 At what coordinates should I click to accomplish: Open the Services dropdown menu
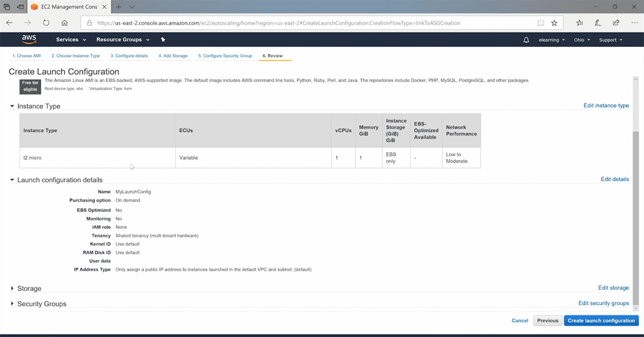tap(71, 40)
